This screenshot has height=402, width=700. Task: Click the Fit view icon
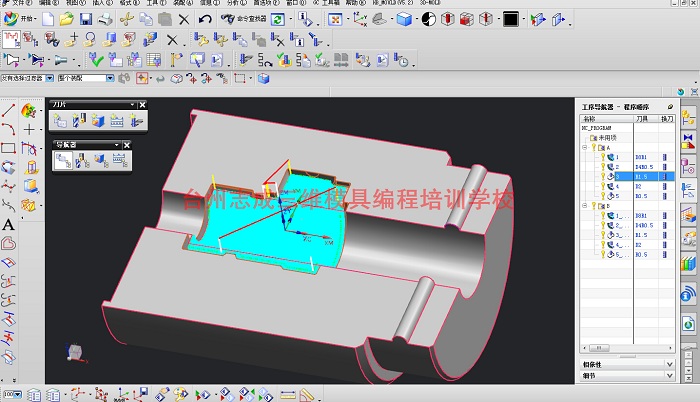[x=335, y=19]
